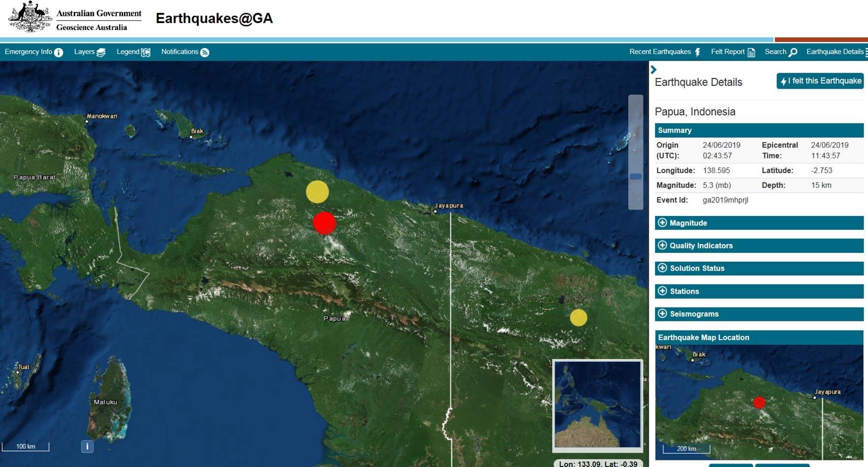This screenshot has height=467, width=868.
Task: Select the red earthquake marker on the map
Action: tap(325, 223)
